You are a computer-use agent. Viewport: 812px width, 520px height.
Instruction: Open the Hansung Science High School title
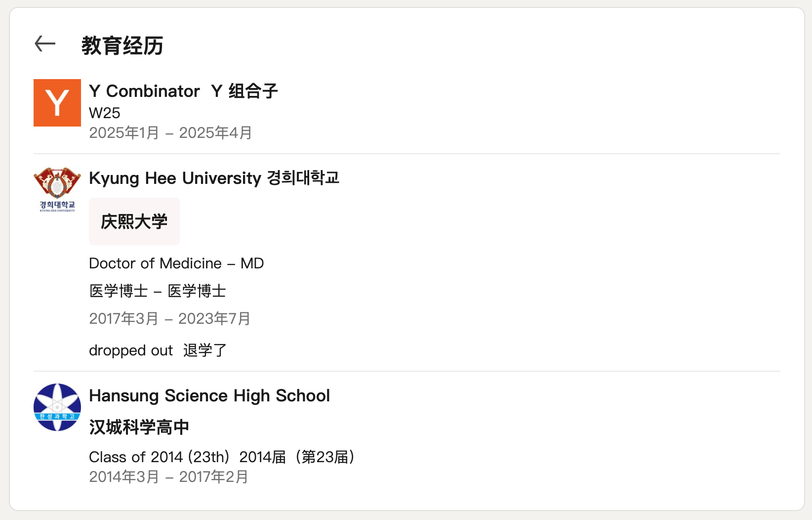(209, 396)
